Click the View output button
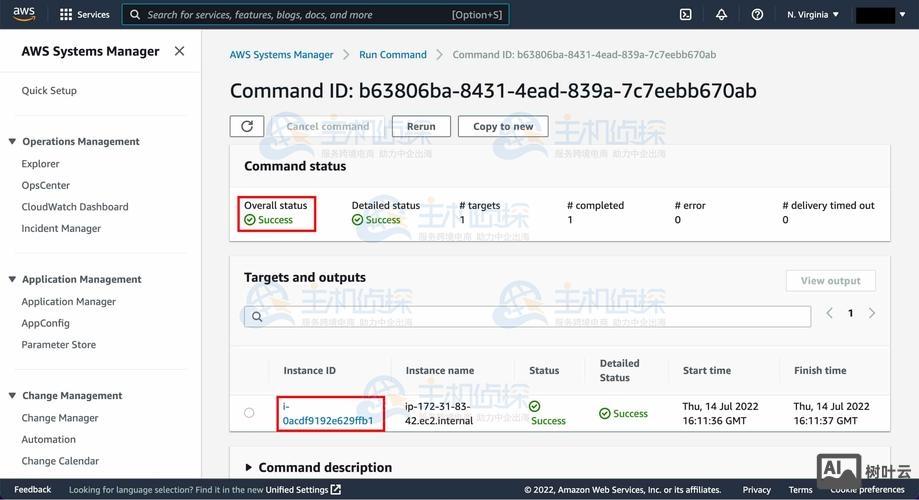This screenshot has width=919, height=500. 830,281
